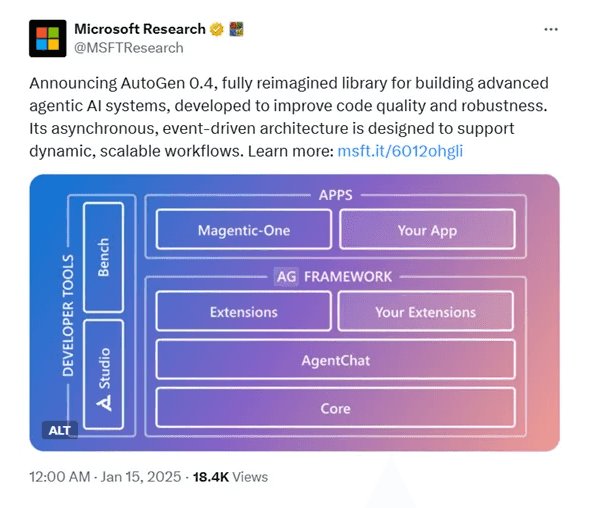Click the gold verified badge icon
Viewport: 595px width, 508px height.
(x=217, y=29)
